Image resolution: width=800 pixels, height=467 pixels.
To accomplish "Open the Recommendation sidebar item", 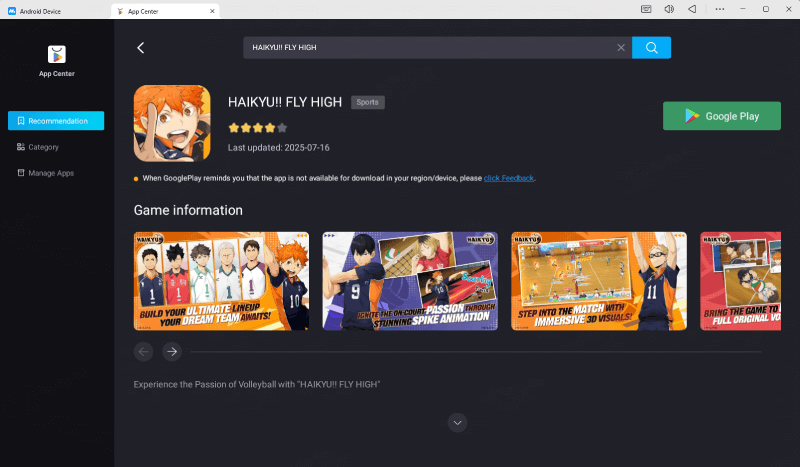I will tap(56, 121).
